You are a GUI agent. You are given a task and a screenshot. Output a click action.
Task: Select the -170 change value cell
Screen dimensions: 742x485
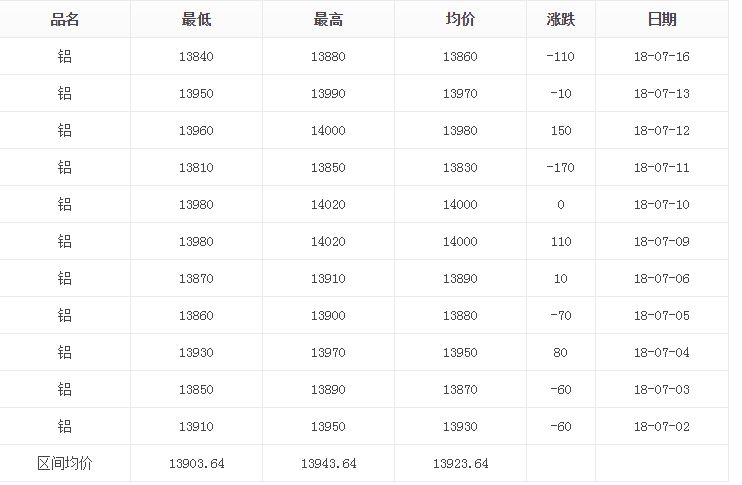tap(560, 168)
